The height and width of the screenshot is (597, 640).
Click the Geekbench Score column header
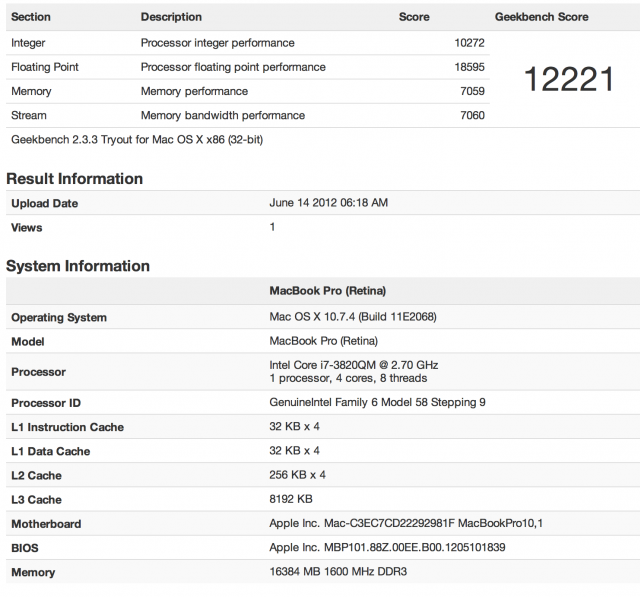(541, 17)
